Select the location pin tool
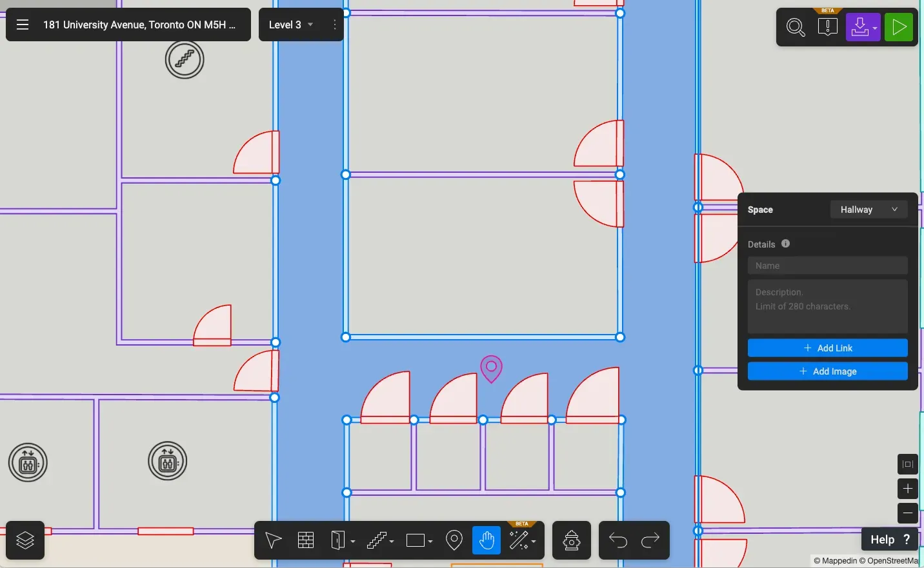This screenshot has width=924, height=568. pyautogui.click(x=454, y=540)
